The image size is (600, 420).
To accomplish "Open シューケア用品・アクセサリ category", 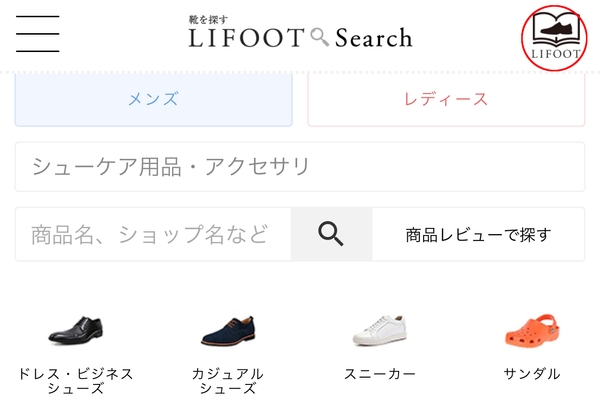I will [300, 166].
